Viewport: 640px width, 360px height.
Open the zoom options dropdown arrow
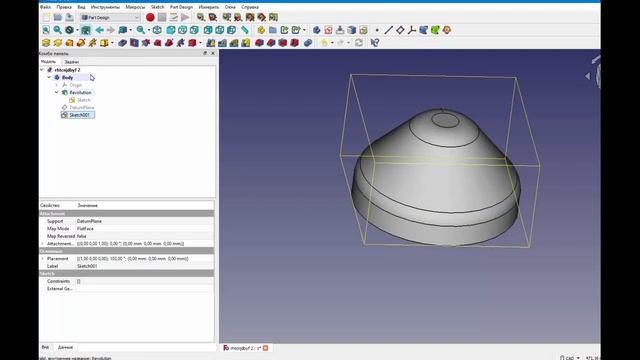point(149,30)
